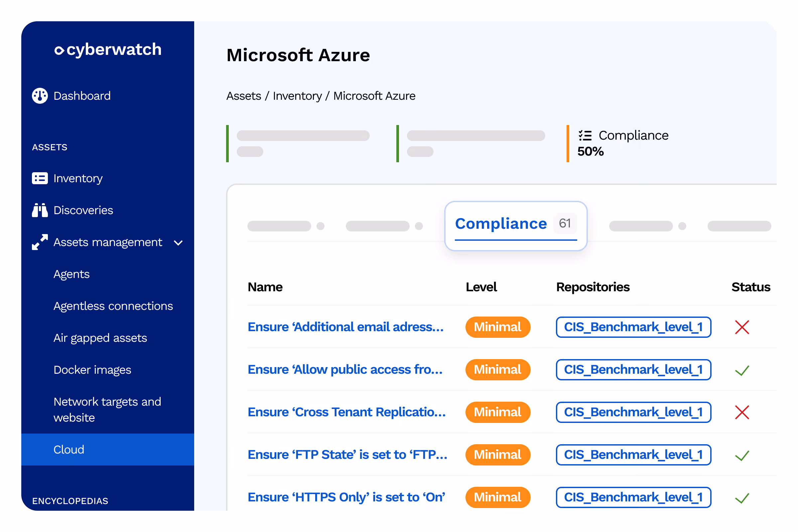798x532 pixels.
Task: Switch to the Compliance tab
Action: point(516,226)
